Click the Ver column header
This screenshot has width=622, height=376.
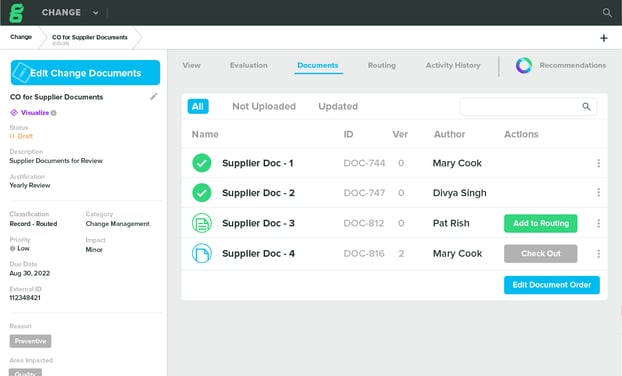pos(400,134)
